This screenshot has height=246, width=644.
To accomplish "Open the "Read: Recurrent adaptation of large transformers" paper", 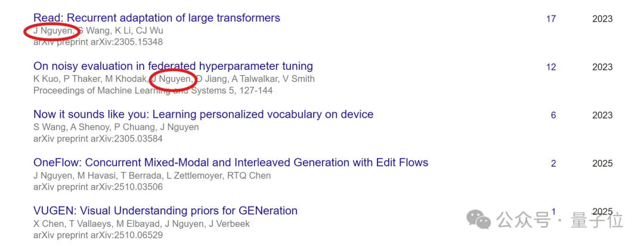I will pos(156,18).
